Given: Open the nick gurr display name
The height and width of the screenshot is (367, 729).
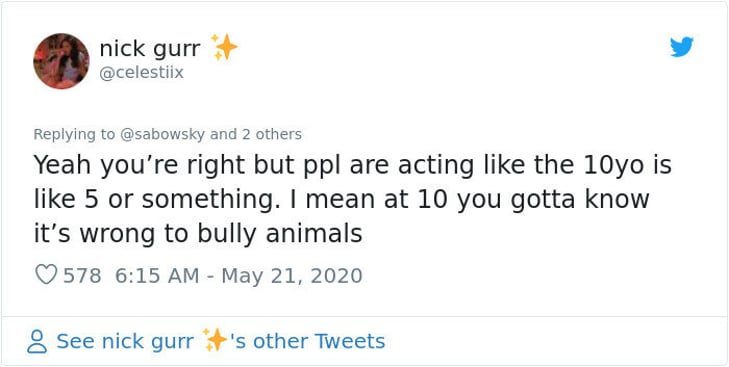Looking at the screenshot, I should (x=150, y=49).
